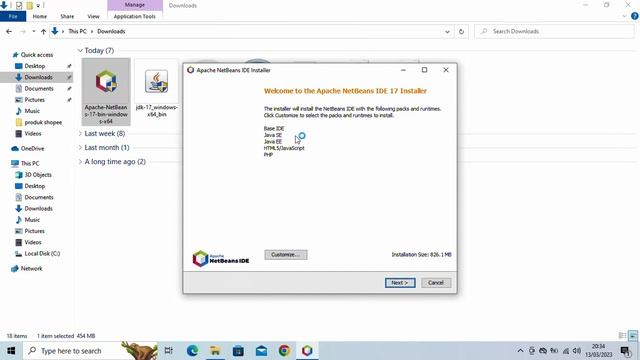
Task: Switch to NetBeans installer taskbar icon
Action: [x=307, y=351]
